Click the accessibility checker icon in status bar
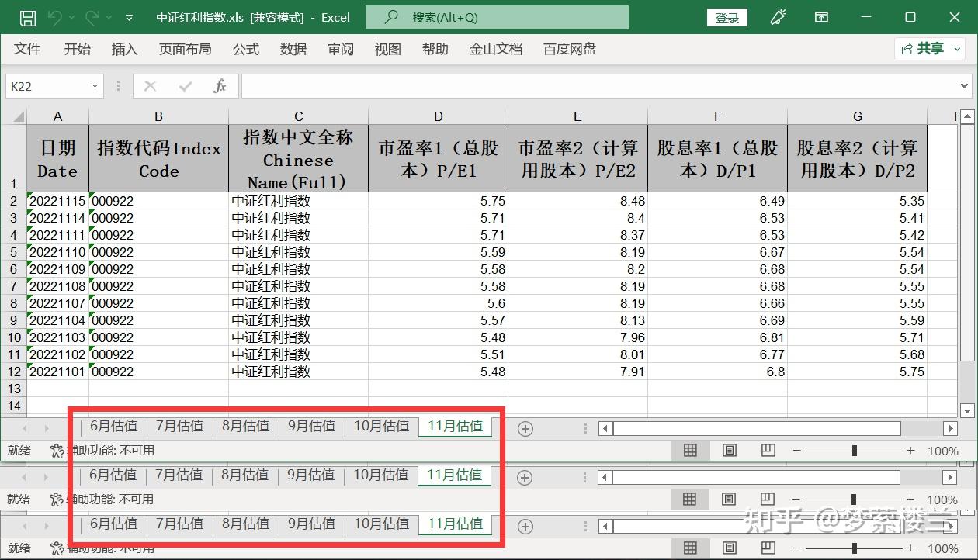 [x=57, y=449]
